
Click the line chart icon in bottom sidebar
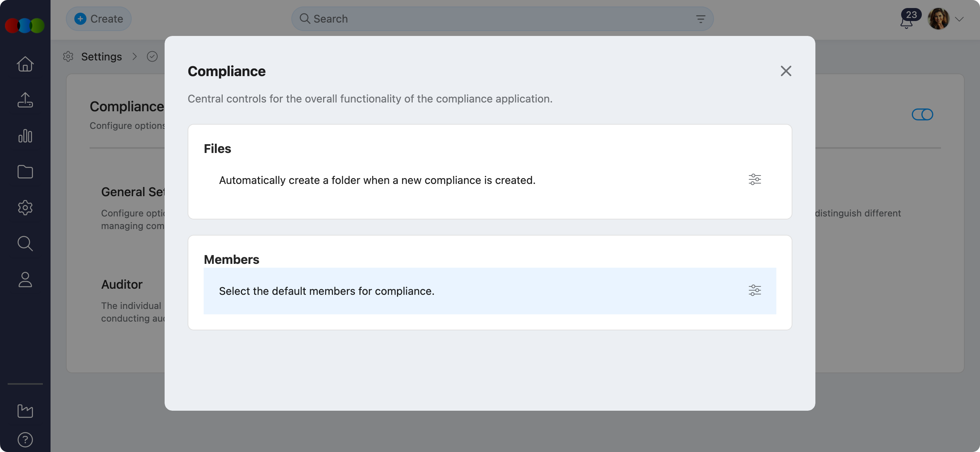(x=25, y=411)
